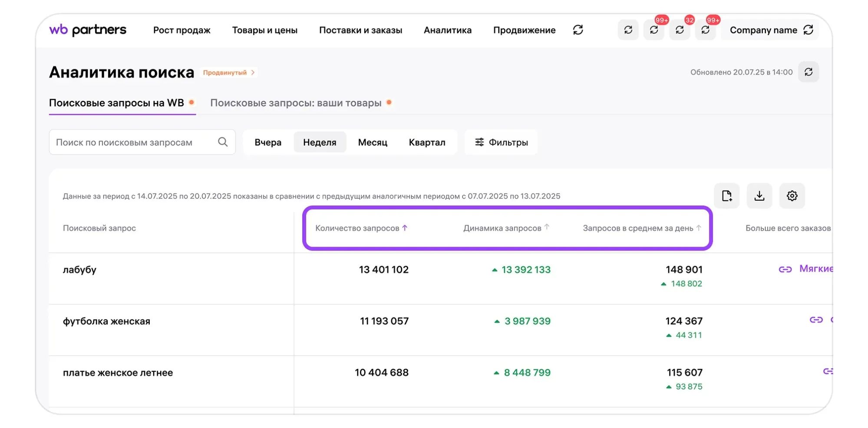Click the link icon in лабубу row
This screenshot has height=428, width=868.
(785, 269)
